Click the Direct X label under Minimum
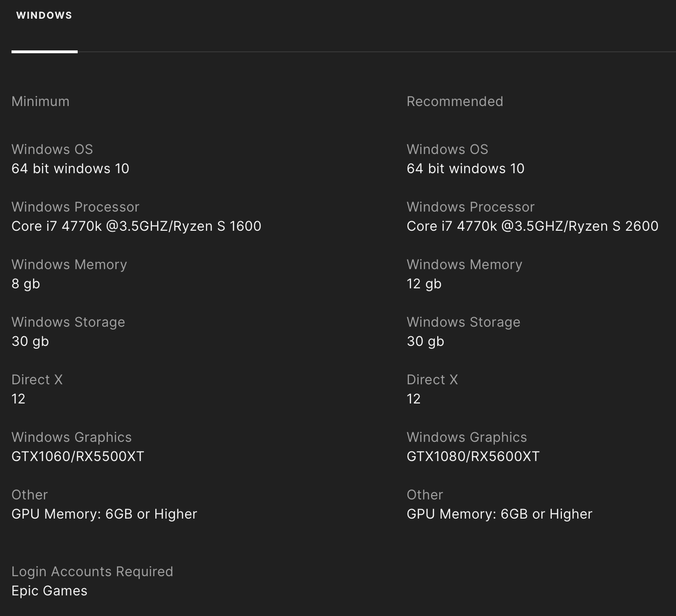The height and width of the screenshot is (616, 676). (37, 379)
